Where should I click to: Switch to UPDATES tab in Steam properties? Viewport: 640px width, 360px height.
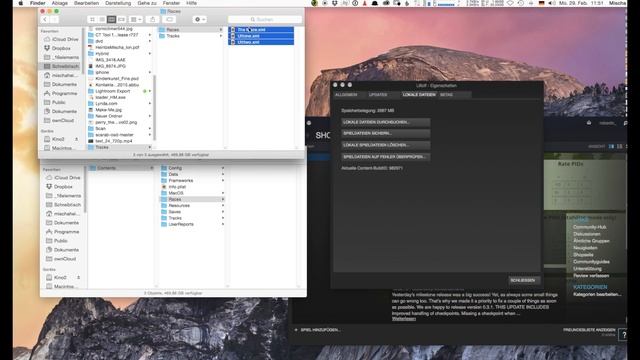click(378, 95)
